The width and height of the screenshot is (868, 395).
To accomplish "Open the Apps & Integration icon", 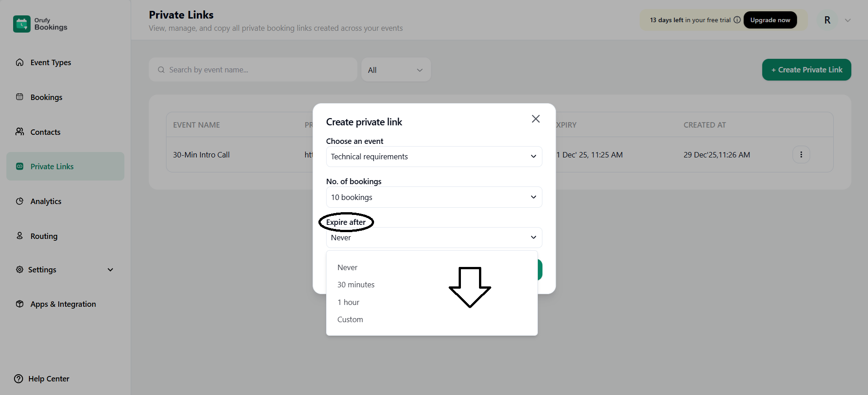I will (x=20, y=304).
